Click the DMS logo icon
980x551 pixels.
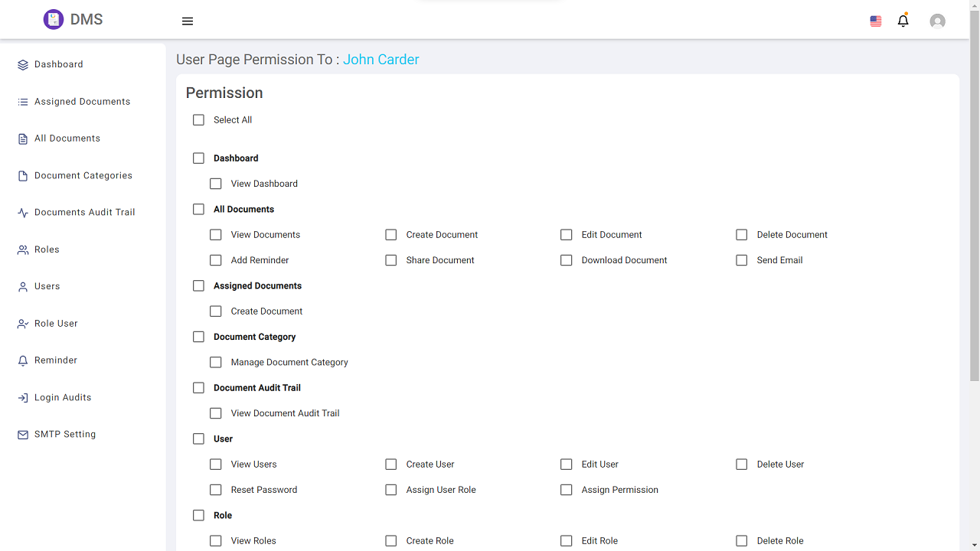54,20
